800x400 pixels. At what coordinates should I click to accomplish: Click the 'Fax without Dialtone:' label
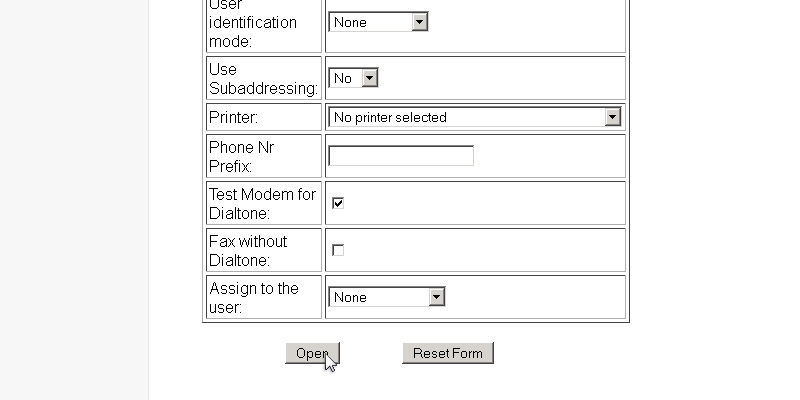pos(248,250)
